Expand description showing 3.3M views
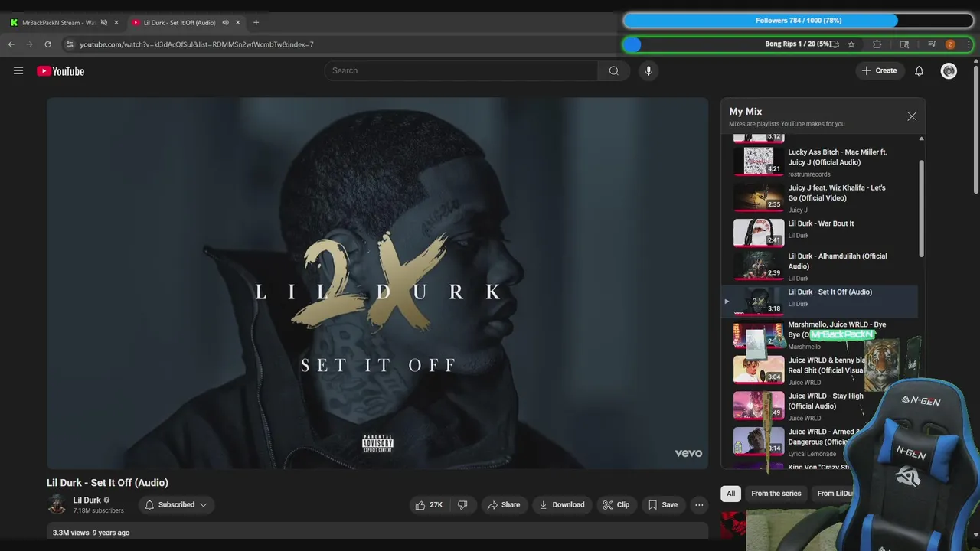Viewport: 980px width, 551px height. coord(377,532)
